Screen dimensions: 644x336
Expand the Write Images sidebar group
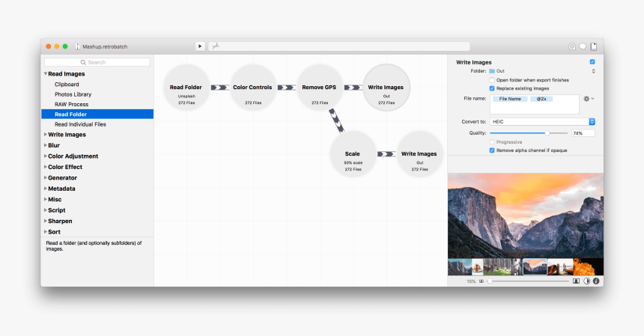[x=45, y=135]
